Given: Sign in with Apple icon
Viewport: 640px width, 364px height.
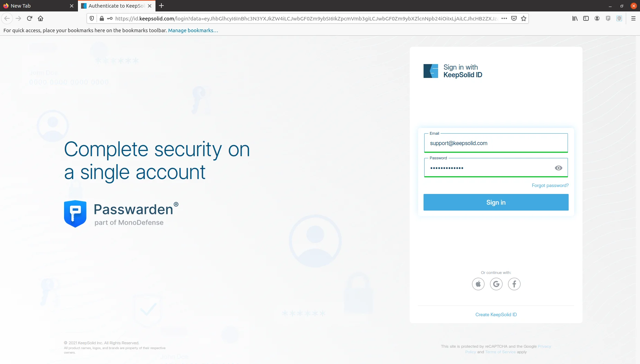Looking at the screenshot, I should tap(478, 284).
